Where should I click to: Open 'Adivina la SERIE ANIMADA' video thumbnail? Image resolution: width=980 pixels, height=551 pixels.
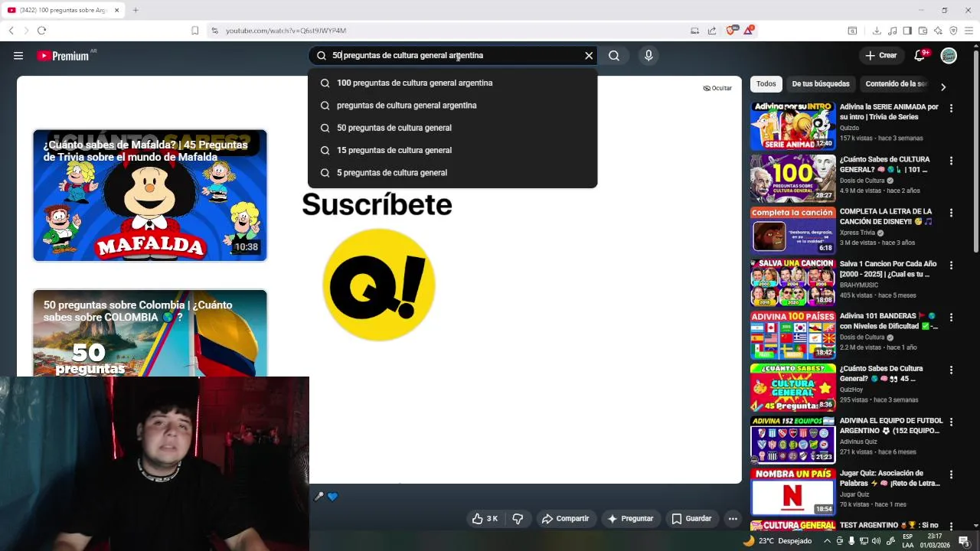(793, 126)
